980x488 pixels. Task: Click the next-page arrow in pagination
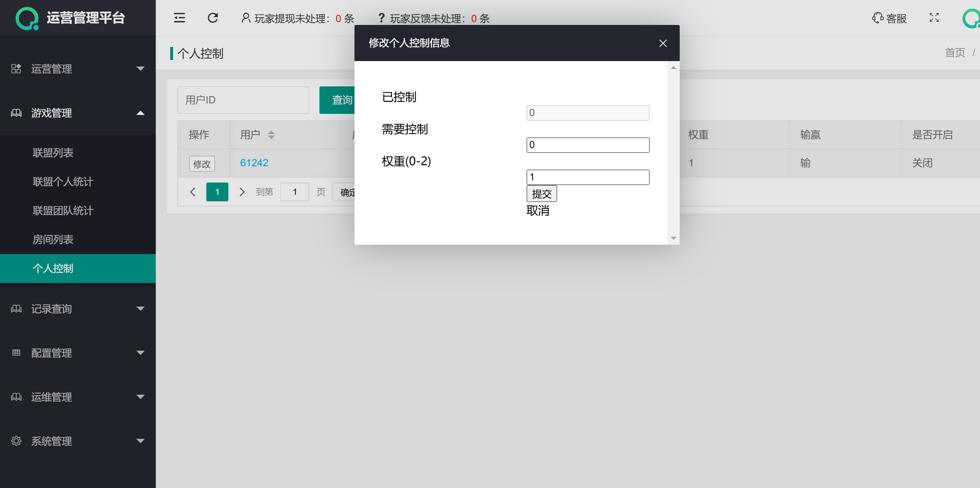pyautogui.click(x=242, y=192)
